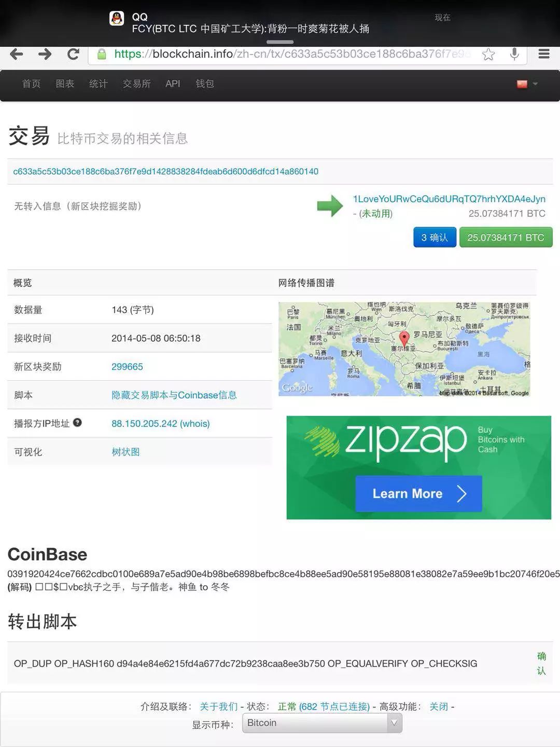This screenshot has width=560, height=747.
Task: Open the 显示币种 Bitcoin currency dropdown
Action: point(322,723)
